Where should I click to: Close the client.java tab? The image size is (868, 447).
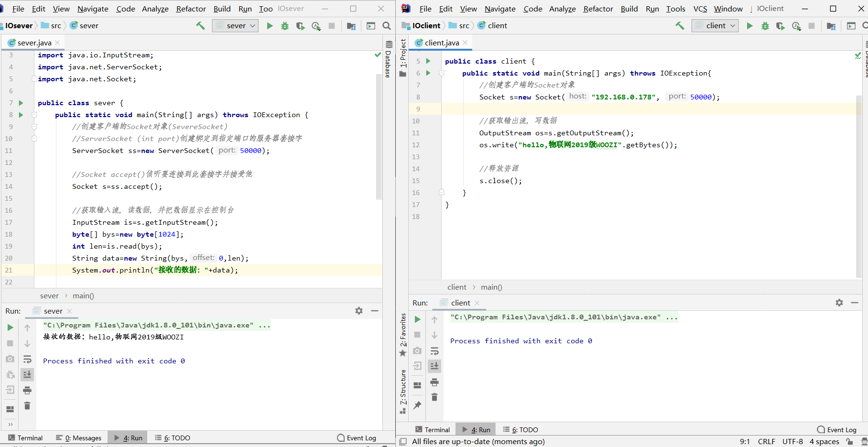coord(465,43)
